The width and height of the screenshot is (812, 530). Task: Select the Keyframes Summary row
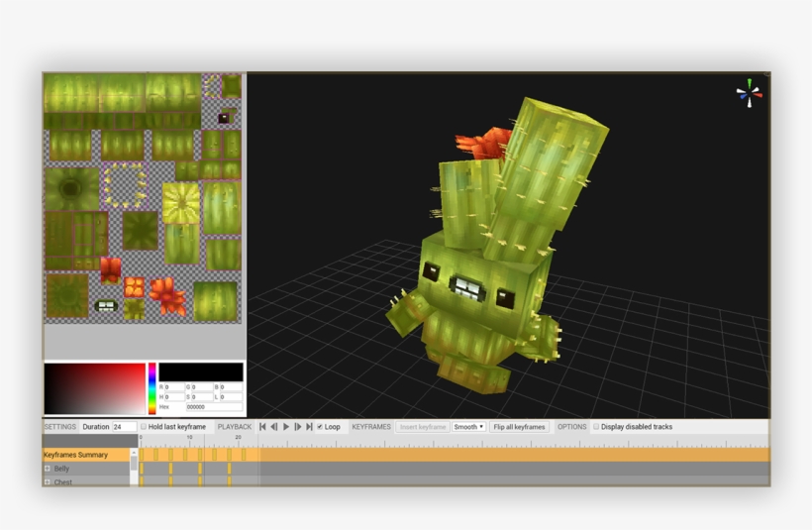[85, 455]
